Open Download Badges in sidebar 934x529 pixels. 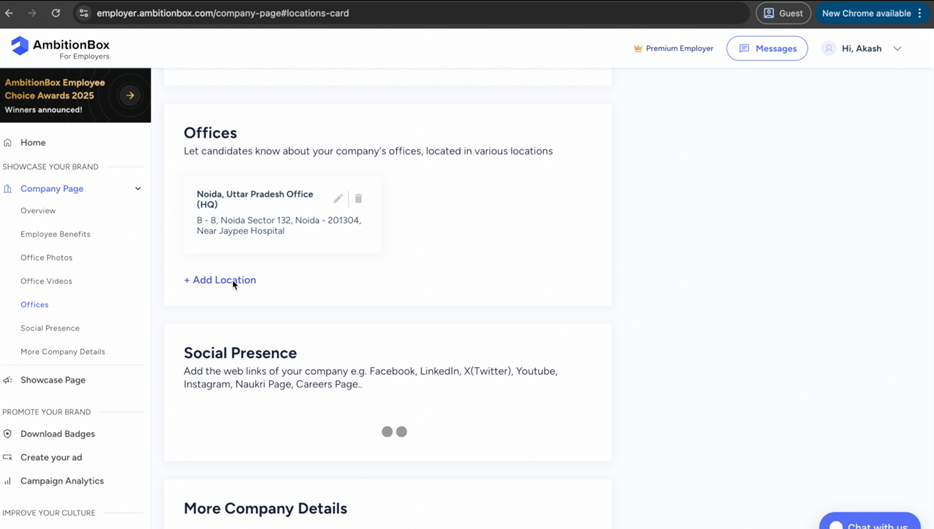pos(57,434)
